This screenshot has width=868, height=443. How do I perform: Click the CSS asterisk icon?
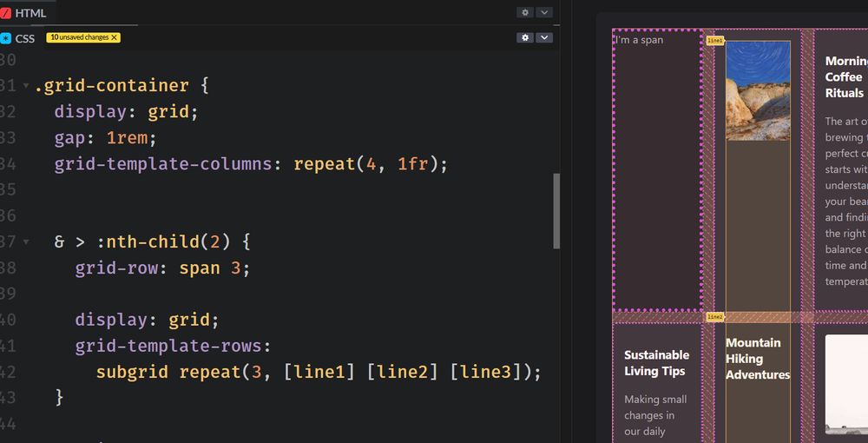point(5,38)
